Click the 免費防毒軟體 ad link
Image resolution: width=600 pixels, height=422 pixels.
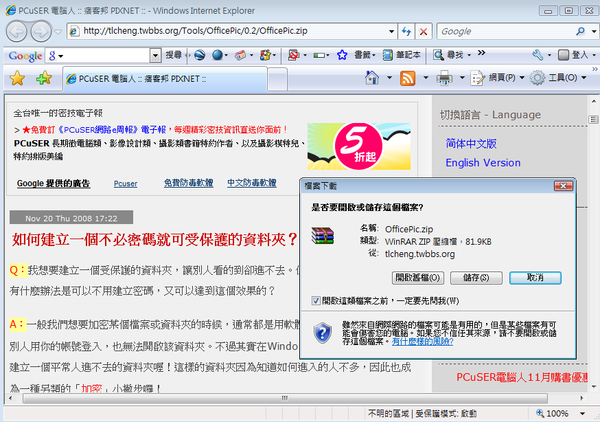(x=189, y=183)
